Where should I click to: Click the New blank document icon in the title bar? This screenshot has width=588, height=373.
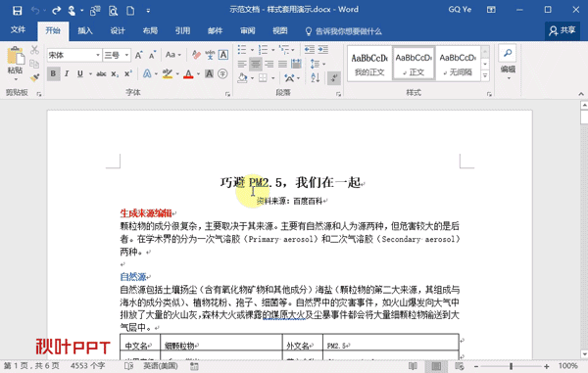[x=130, y=10]
